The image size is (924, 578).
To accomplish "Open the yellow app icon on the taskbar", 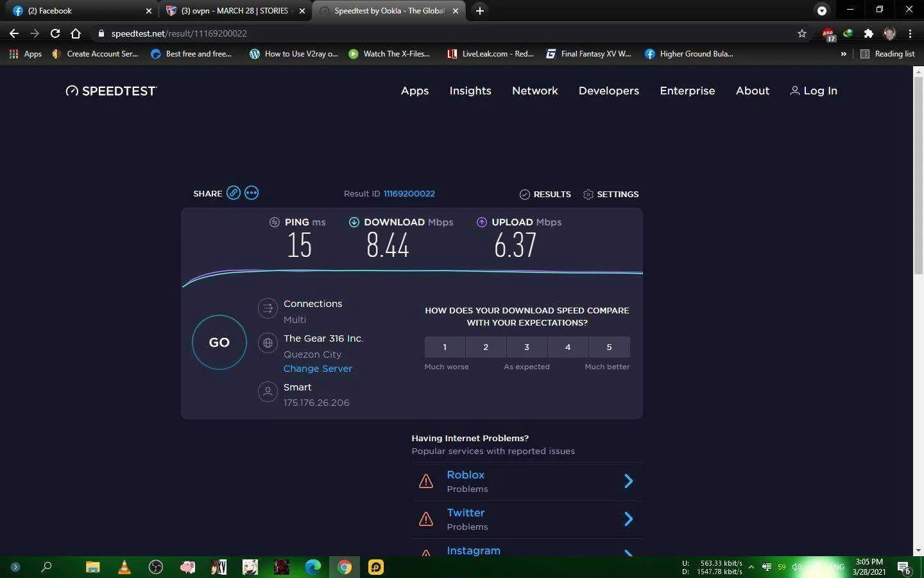I will click(x=376, y=567).
